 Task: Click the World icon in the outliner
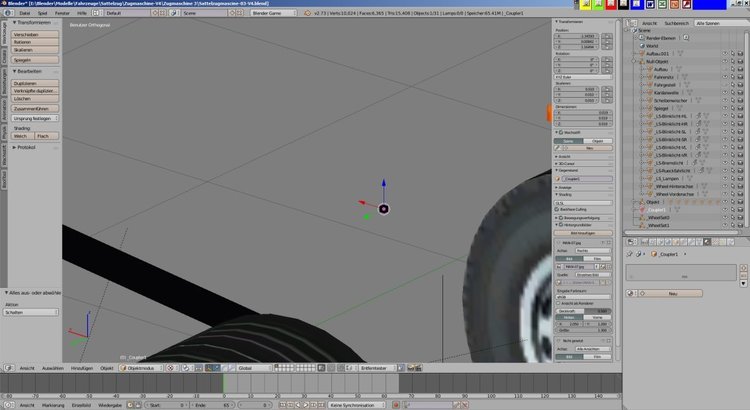(x=642, y=46)
